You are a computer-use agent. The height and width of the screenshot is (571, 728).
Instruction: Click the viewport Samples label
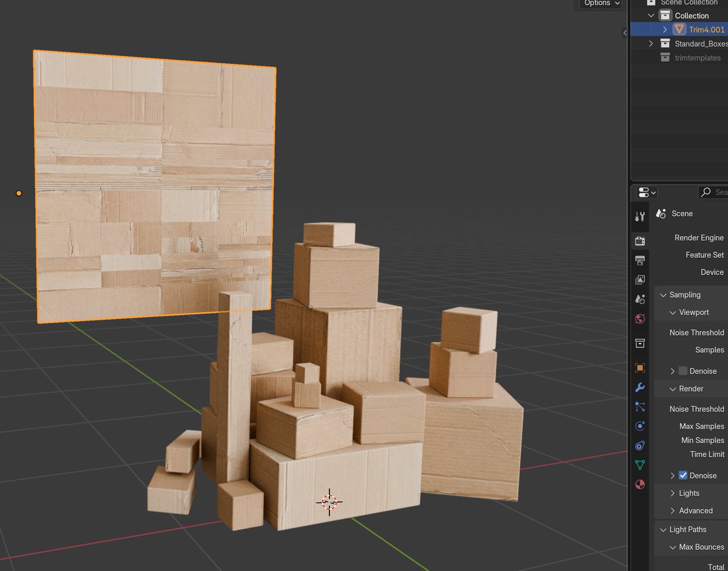pyautogui.click(x=709, y=350)
